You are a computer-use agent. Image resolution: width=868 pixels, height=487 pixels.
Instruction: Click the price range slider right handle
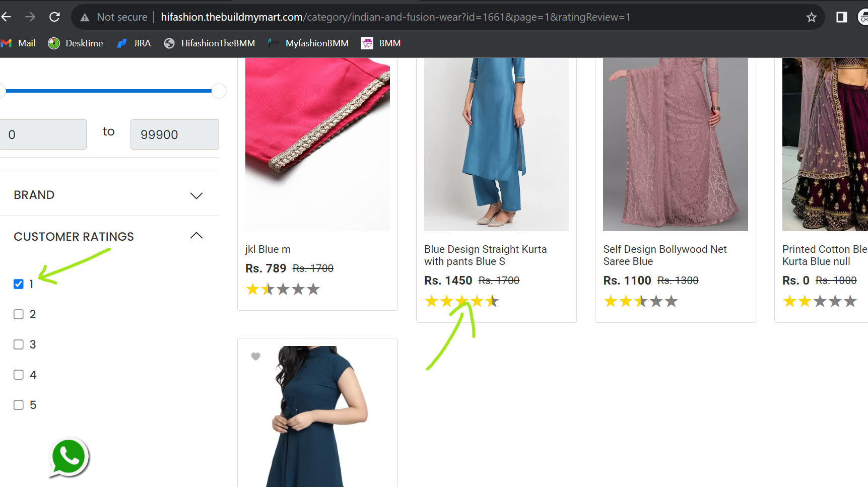[219, 91]
